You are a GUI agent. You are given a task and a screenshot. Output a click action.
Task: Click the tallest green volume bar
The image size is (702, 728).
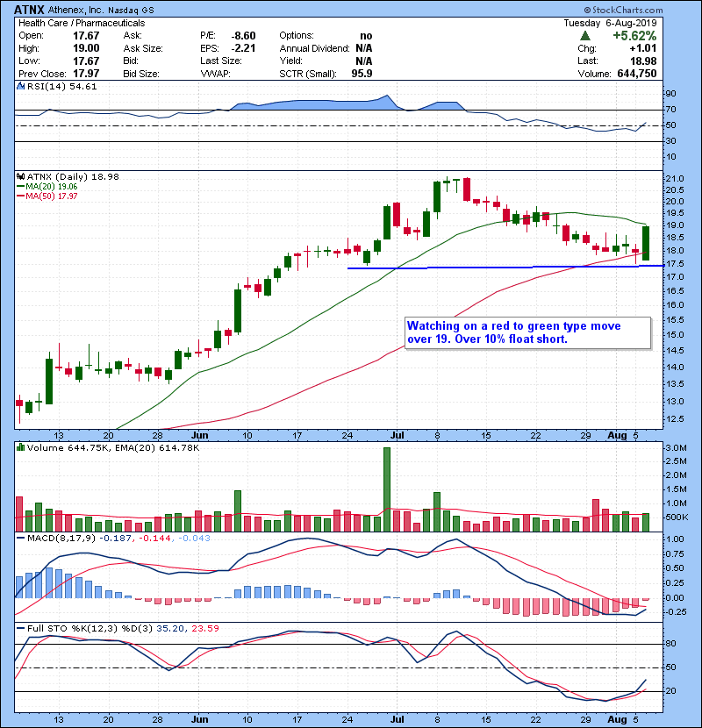pos(387,489)
